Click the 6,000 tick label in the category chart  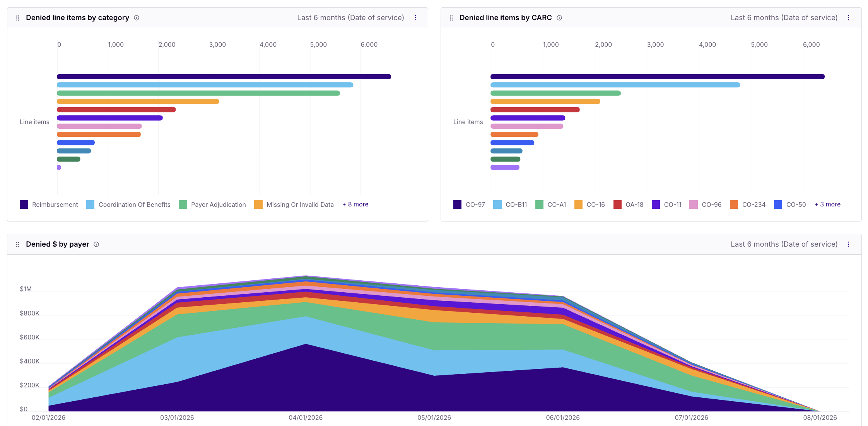pyautogui.click(x=369, y=44)
